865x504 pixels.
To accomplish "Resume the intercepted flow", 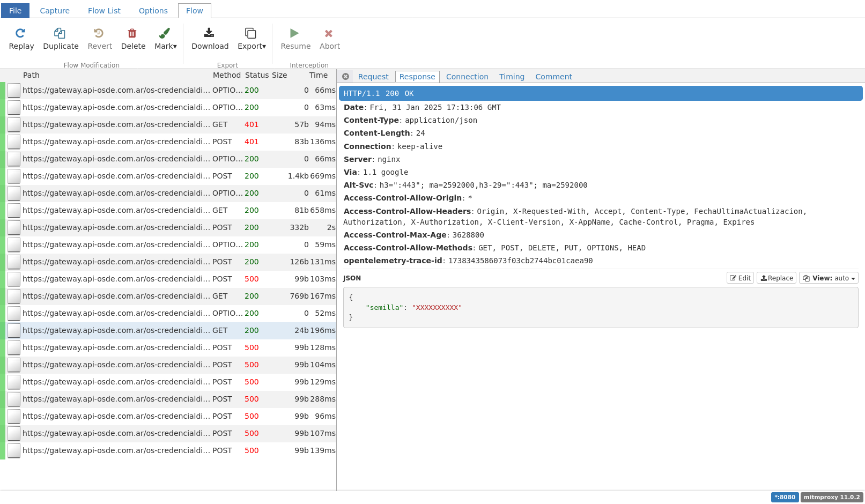I will pyautogui.click(x=295, y=39).
